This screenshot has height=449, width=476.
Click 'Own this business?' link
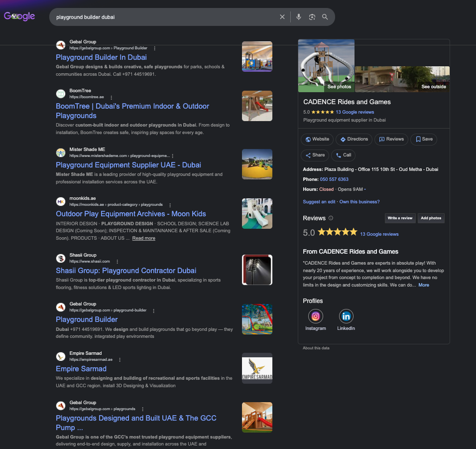359,202
